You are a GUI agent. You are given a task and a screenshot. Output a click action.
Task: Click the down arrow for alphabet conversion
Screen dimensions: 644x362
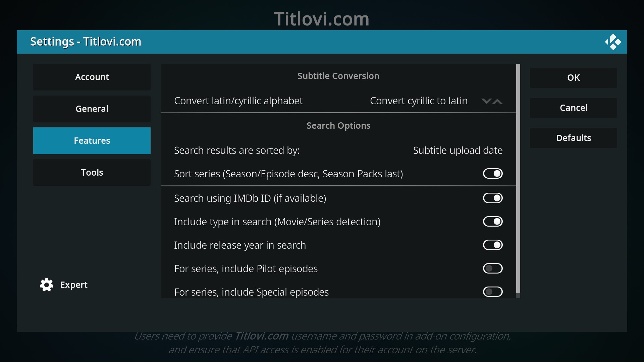point(486,101)
